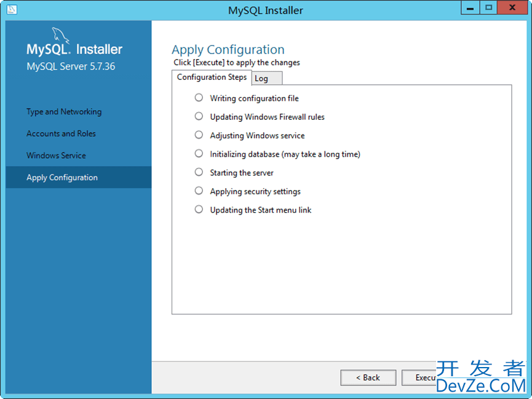Click the MySQL Installer title bar icon
This screenshot has width=532, height=399.
[12, 9]
